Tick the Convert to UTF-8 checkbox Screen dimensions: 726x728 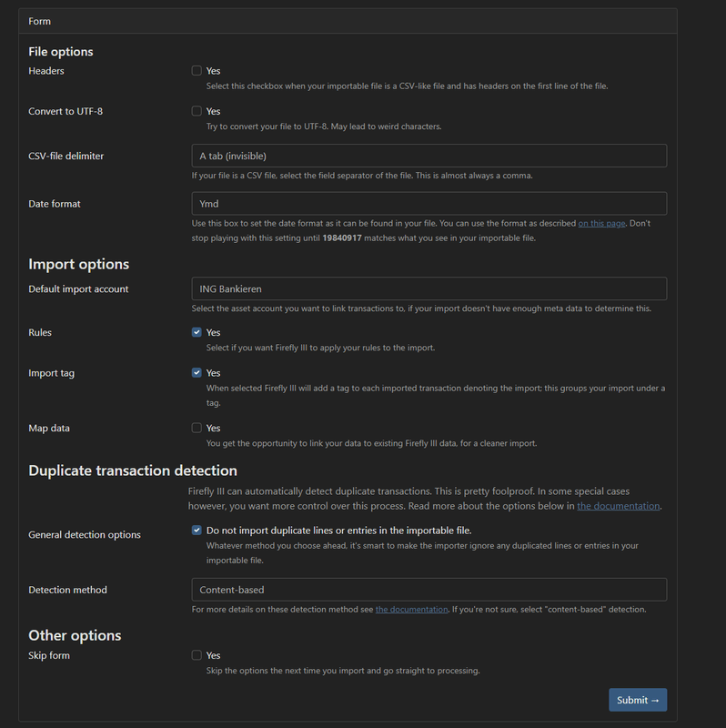197,111
